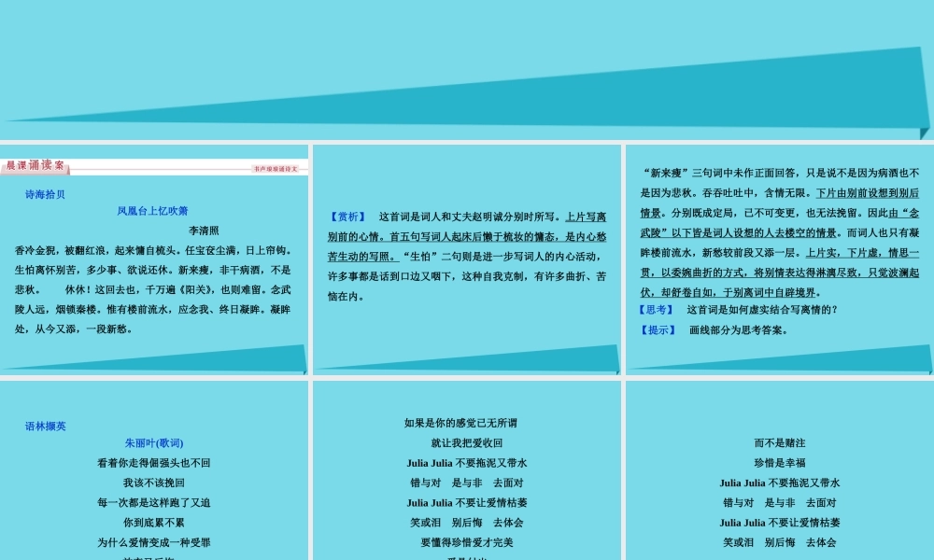Click the lyric 每一次都是这样跑了又追
The height and width of the screenshot is (560, 934).
coord(154,503)
